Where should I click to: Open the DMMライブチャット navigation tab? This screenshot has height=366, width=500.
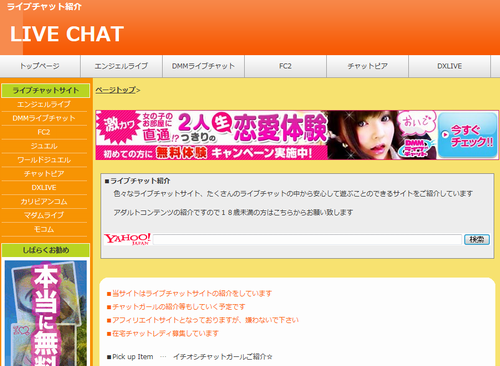point(203,66)
